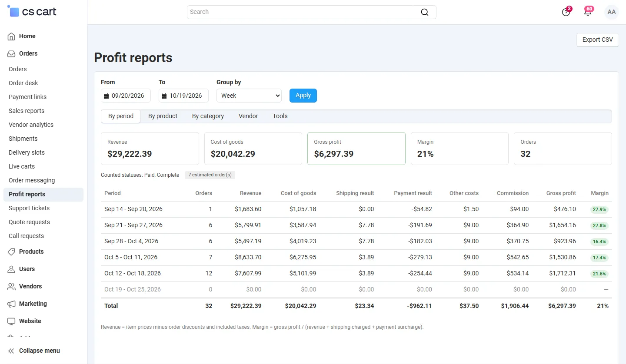
Task: Open the help icon with badge 2
Action: click(566, 12)
